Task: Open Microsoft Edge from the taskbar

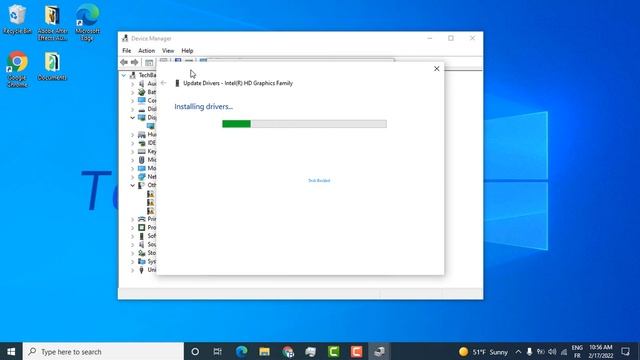Action: pos(241,351)
